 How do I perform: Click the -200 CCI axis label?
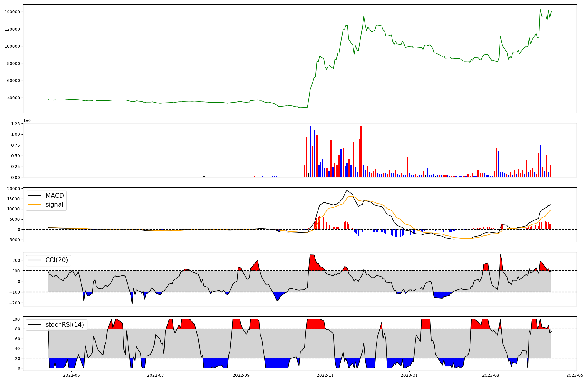[x=15, y=303]
